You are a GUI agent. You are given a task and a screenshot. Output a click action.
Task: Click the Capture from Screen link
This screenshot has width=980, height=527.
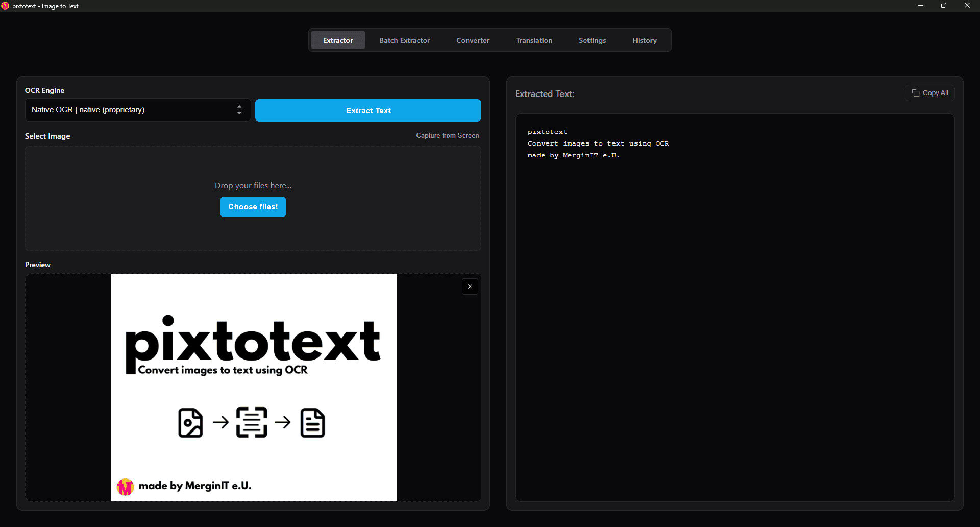click(x=447, y=135)
